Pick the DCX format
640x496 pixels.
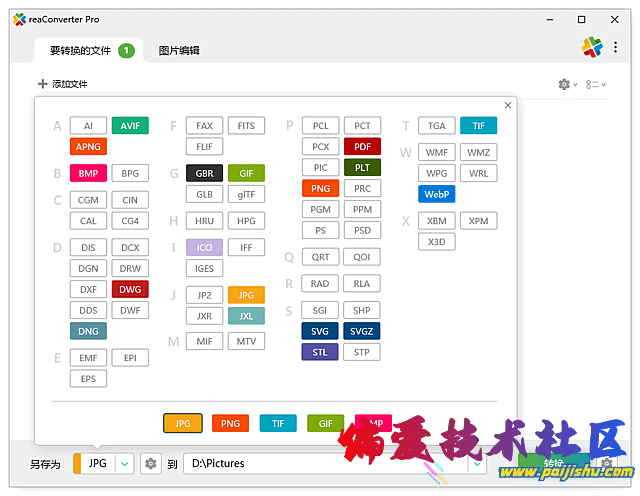(x=130, y=248)
